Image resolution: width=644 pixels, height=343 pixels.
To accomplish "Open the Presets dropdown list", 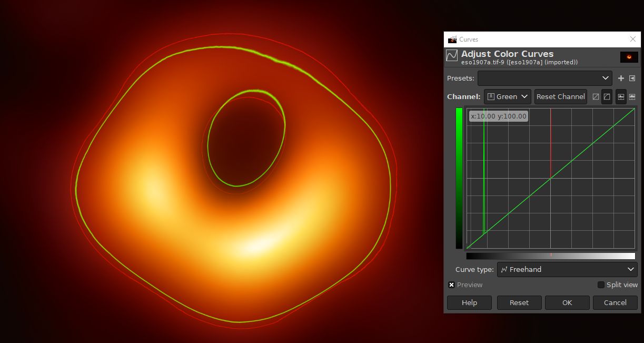I will pos(545,78).
